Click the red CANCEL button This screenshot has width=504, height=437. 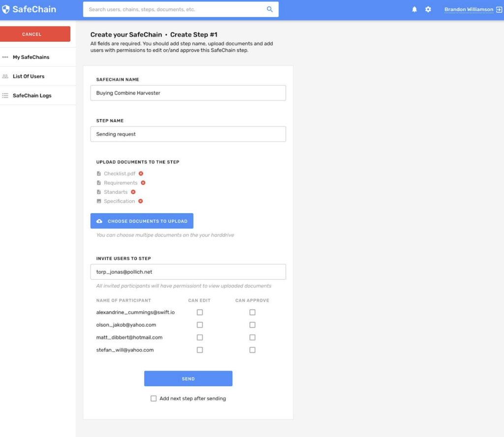(31, 34)
